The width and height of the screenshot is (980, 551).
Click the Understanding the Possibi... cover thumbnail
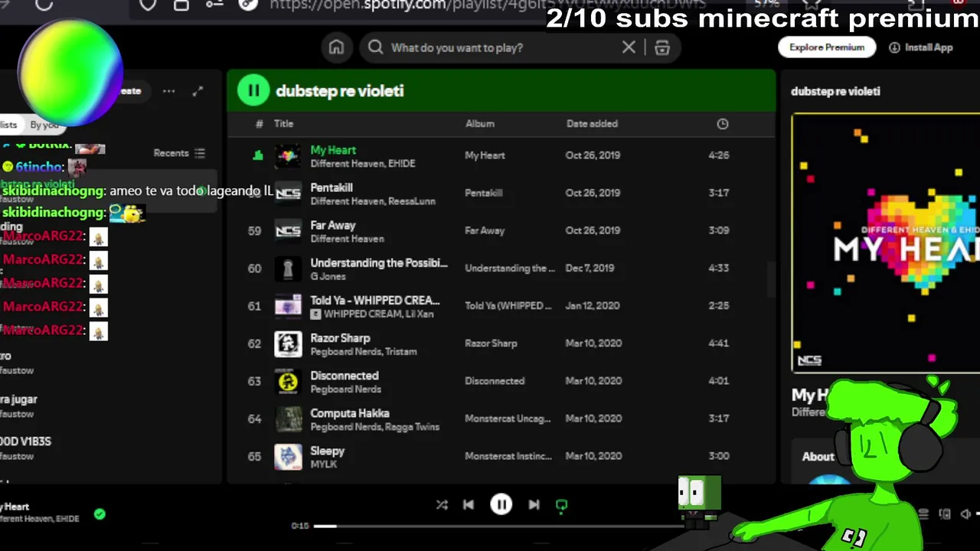(x=288, y=268)
